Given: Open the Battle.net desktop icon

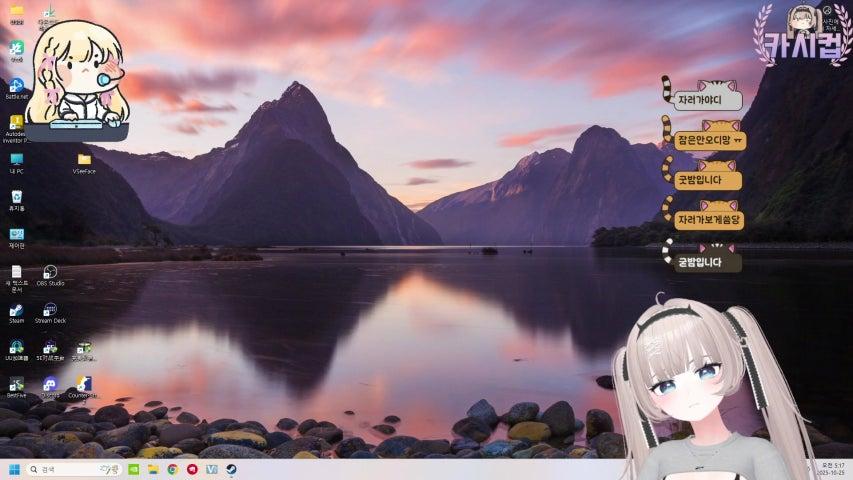Looking at the screenshot, I should (16, 86).
